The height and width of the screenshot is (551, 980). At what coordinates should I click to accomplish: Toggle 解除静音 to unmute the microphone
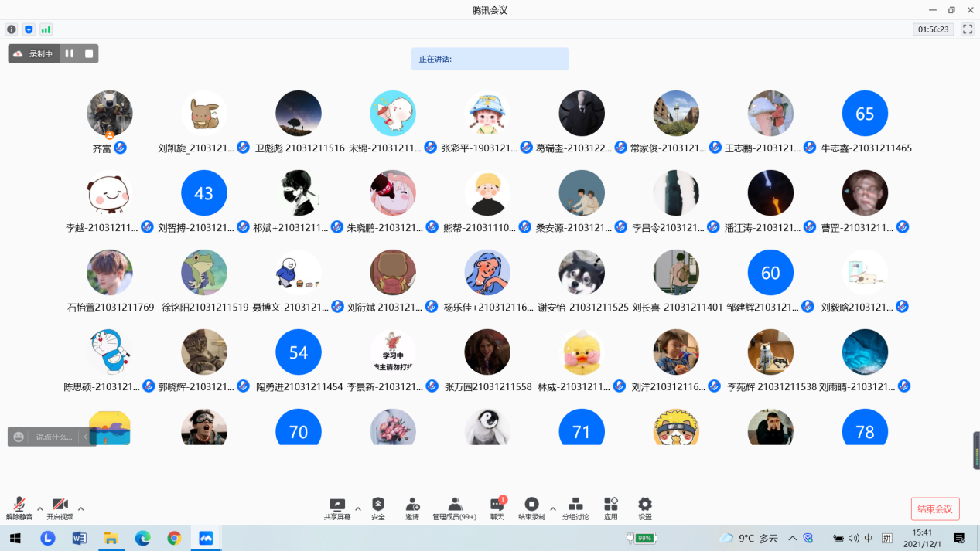[x=19, y=505]
